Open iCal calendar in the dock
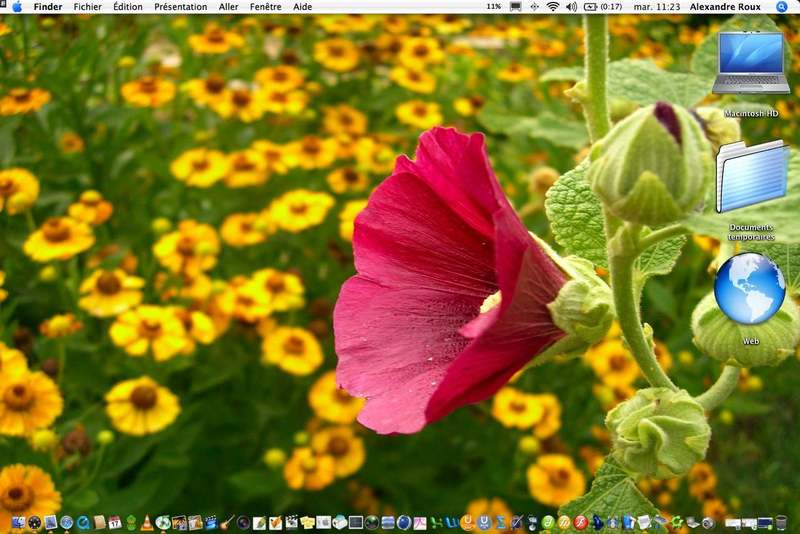This screenshot has height=534, width=800. (114, 522)
